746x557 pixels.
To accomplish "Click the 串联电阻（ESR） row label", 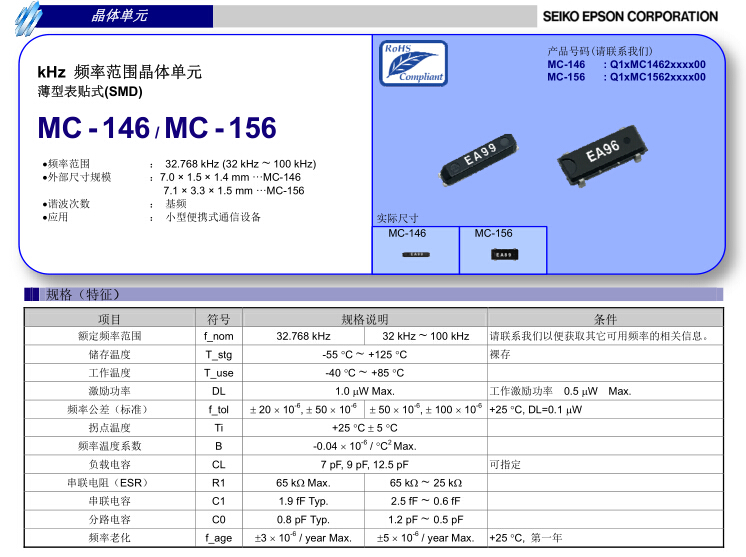I will click(109, 482).
